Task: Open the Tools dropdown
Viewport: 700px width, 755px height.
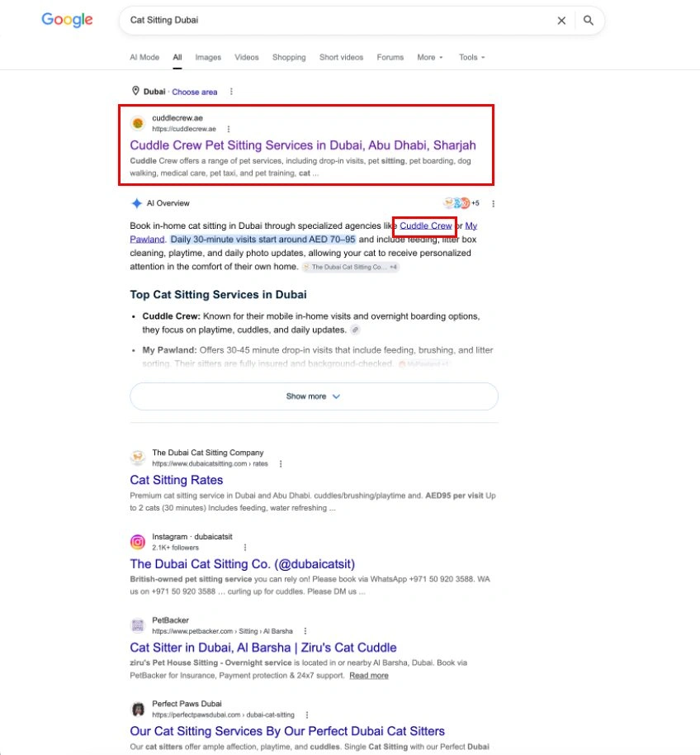Action: (x=472, y=57)
